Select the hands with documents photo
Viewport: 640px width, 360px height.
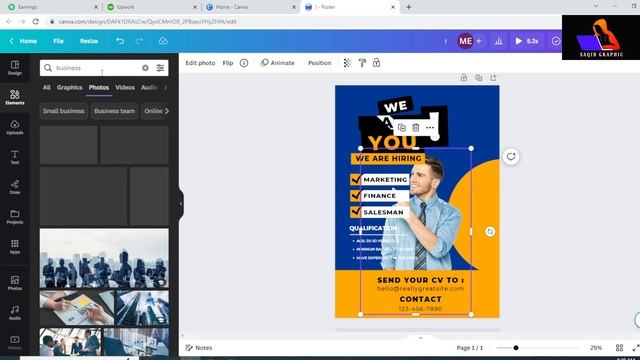click(77, 308)
